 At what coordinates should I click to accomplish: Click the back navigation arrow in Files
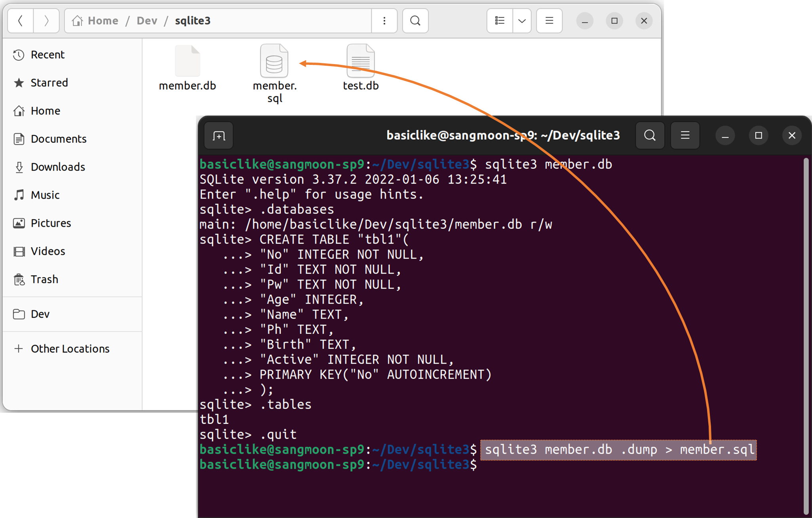coord(21,21)
